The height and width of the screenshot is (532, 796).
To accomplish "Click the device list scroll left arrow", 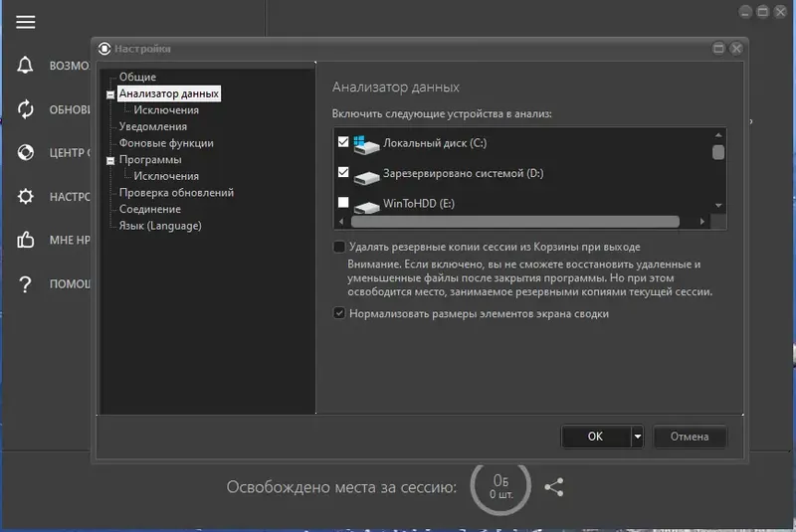I will click(341, 221).
